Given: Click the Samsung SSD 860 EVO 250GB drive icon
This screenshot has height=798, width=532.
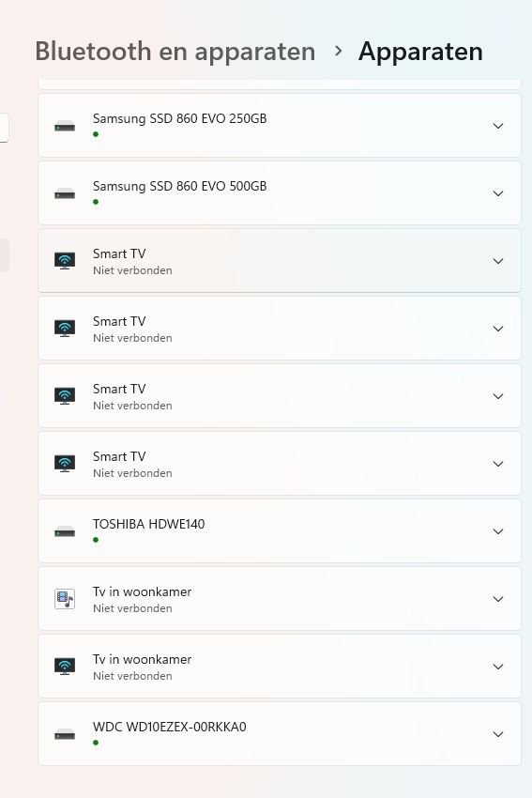Looking at the screenshot, I should click(65, 126).
